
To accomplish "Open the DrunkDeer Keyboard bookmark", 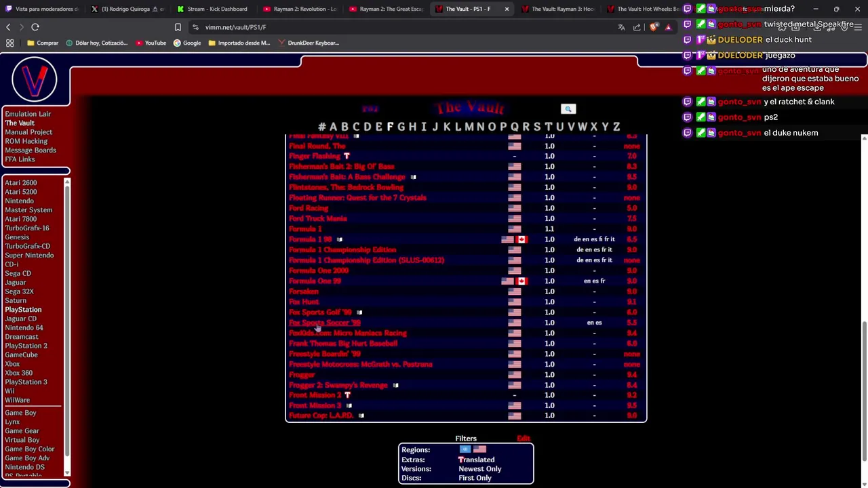I will (x=309, y=43).
